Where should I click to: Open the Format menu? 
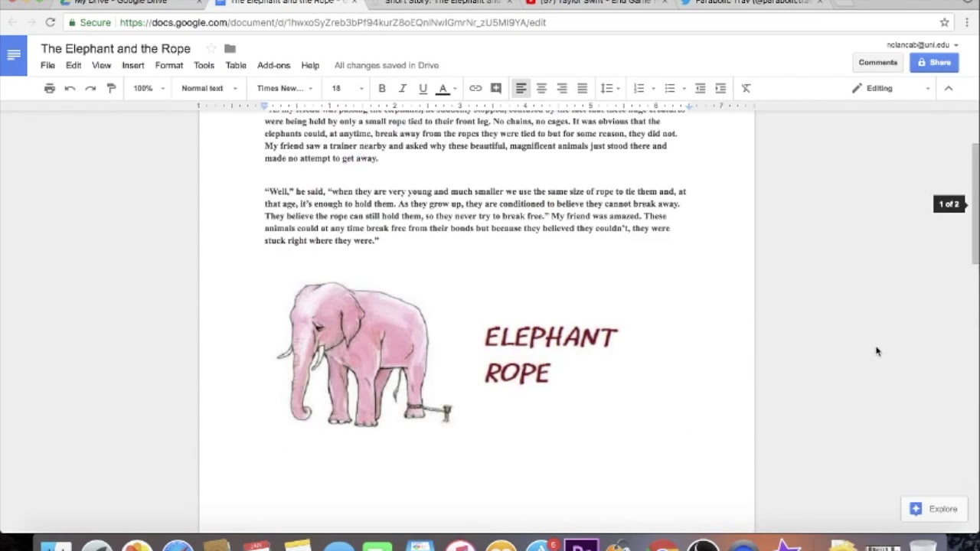coord(169,65)
